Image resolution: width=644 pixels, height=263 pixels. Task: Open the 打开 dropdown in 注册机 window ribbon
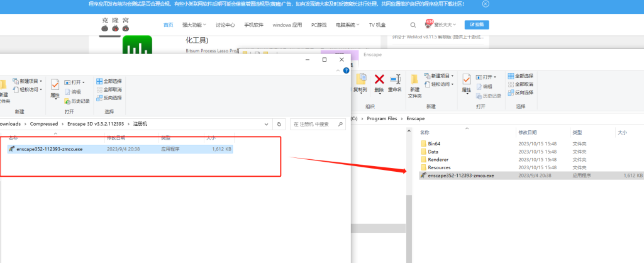(75, 82)
